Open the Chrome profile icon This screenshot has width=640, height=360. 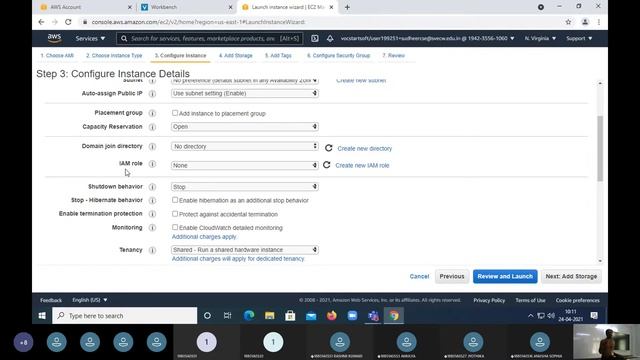pos(585,22)
